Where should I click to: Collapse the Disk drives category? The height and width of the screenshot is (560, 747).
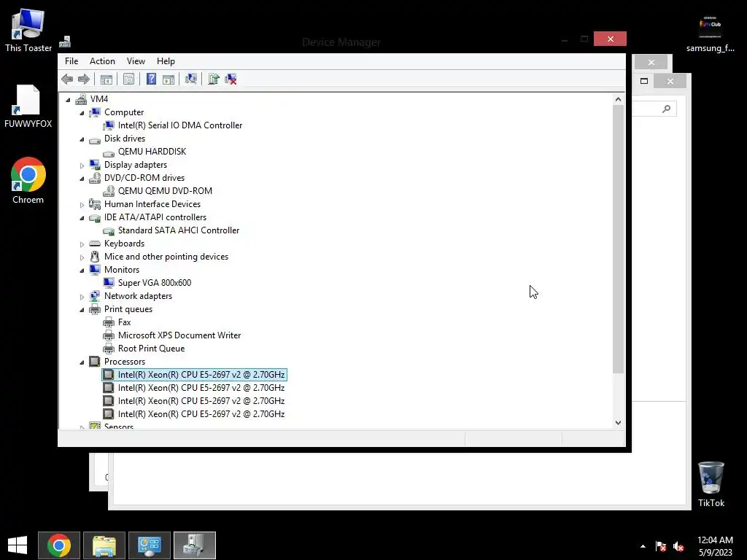click(x=82, y=139)
